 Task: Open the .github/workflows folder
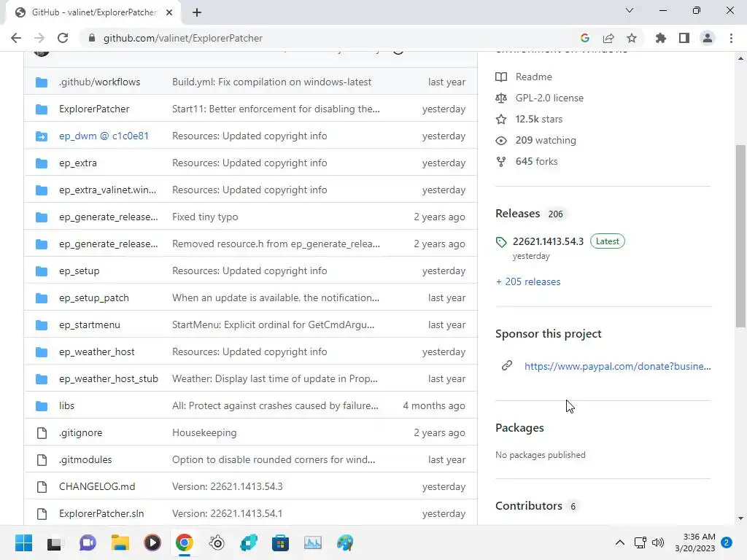[x=99, y=82]
